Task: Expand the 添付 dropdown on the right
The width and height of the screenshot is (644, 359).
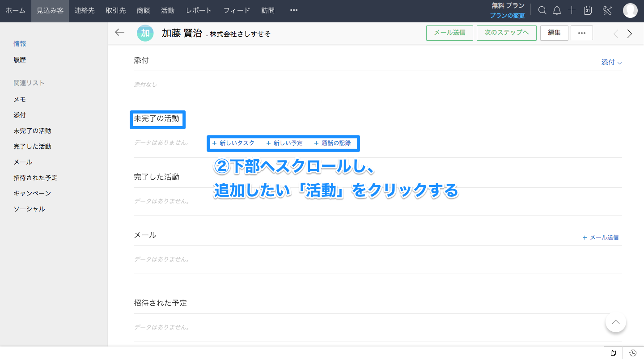Action: 611,63
